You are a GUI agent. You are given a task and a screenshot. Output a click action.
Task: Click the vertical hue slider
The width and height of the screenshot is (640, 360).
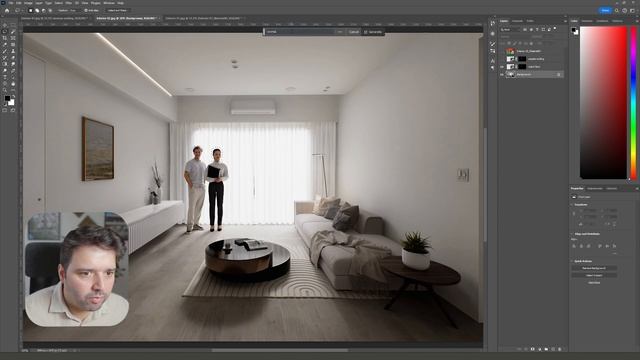[x=633, y=103]
